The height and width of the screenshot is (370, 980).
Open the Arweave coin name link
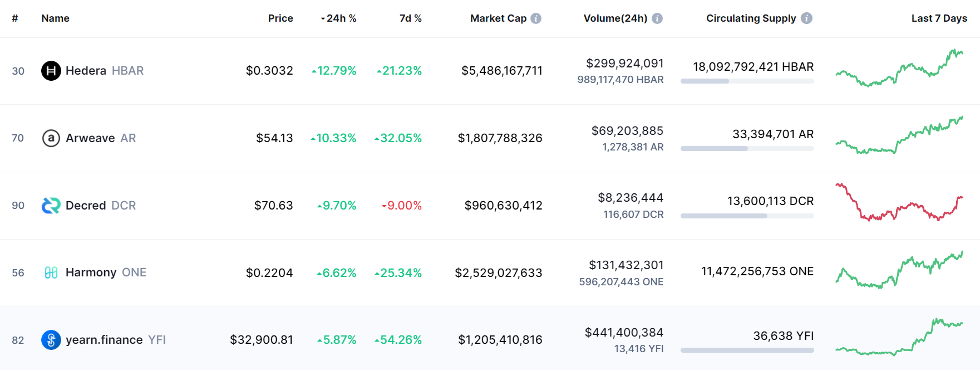coord(92,138)
